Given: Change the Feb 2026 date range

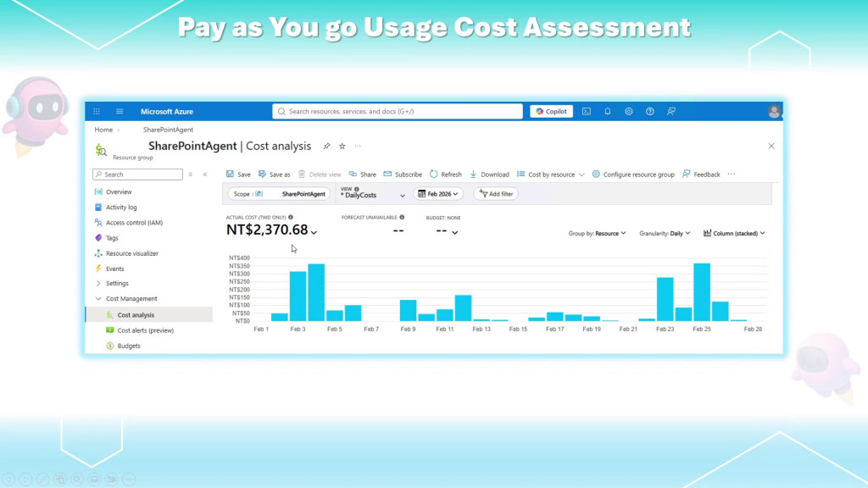Looking at the screenshot, I should [x=438, y=194].
